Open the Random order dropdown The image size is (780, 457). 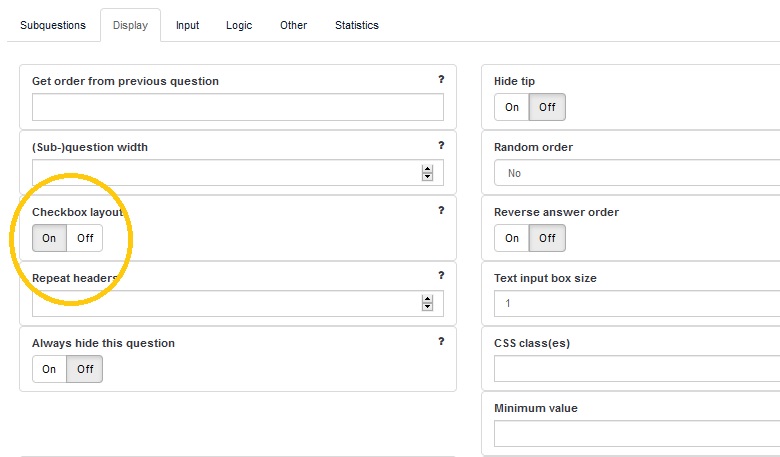637,173
